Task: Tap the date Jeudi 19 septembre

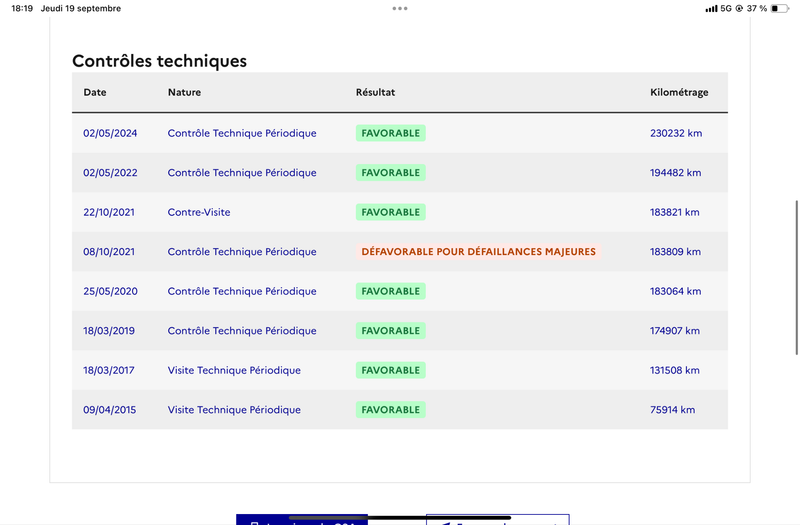Action: click(x=81, y=9)
